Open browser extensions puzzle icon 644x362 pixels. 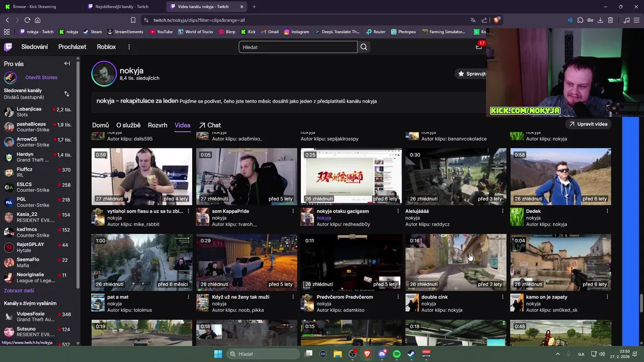pyautogui.click(x=580, y=20)
